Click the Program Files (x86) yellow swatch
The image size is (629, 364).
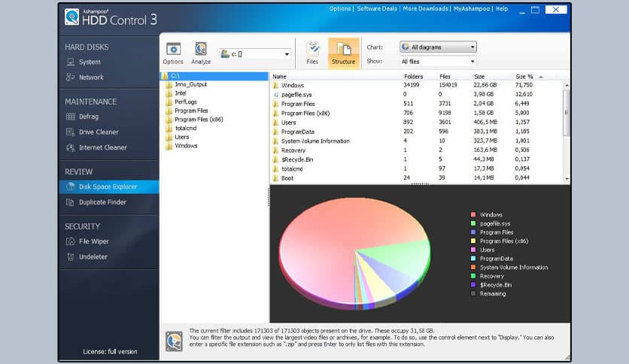point(473,241)
